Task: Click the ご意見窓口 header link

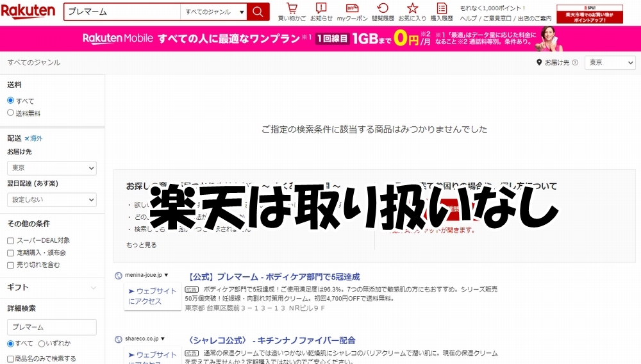Action: point(497,19)
